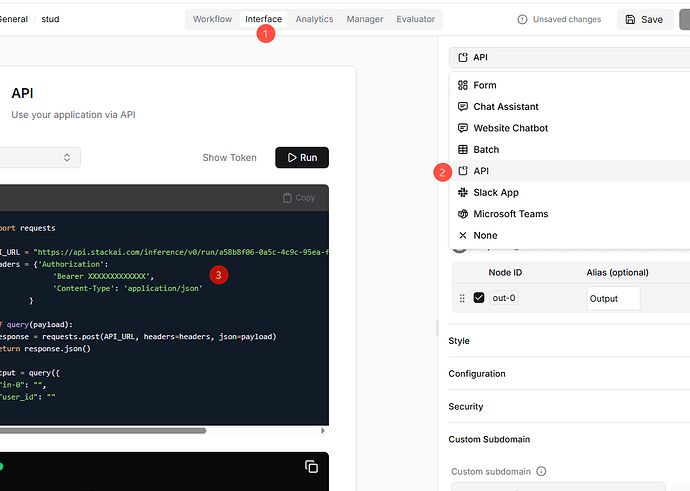Switch to the Analytics tab
The image size is (690, 491).
(x=314, y=19)
